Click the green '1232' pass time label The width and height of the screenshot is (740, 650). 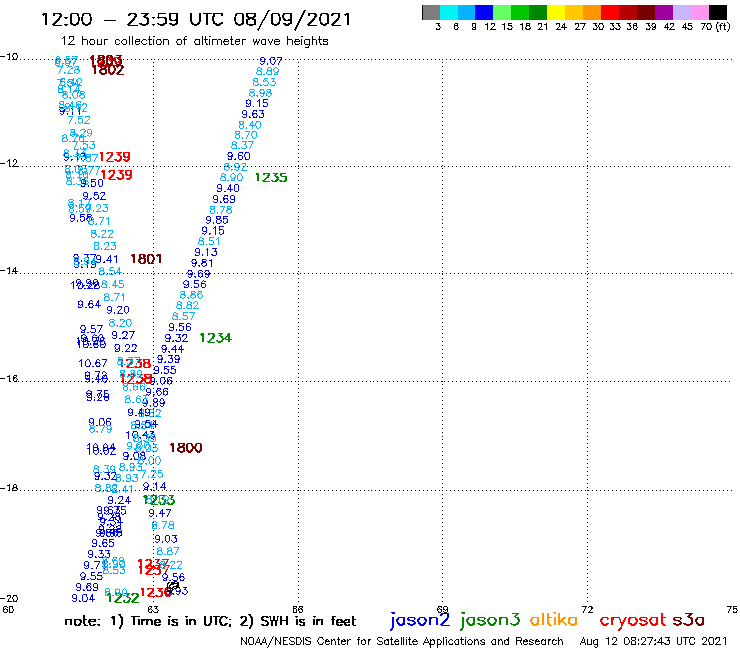click(x=123, y=598)
